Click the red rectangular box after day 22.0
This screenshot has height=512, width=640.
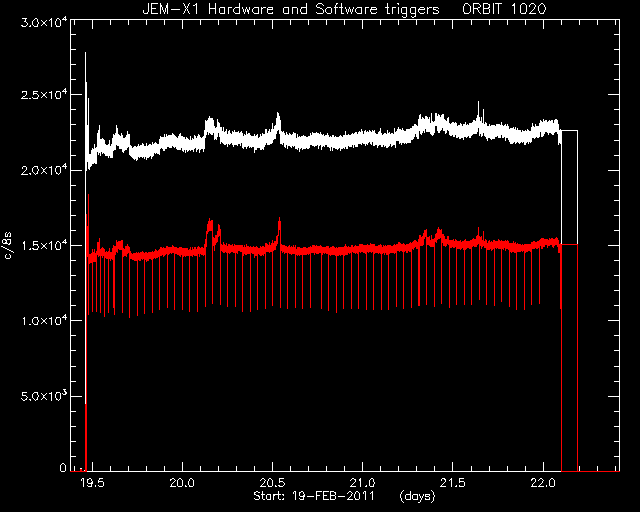(569, 358)
